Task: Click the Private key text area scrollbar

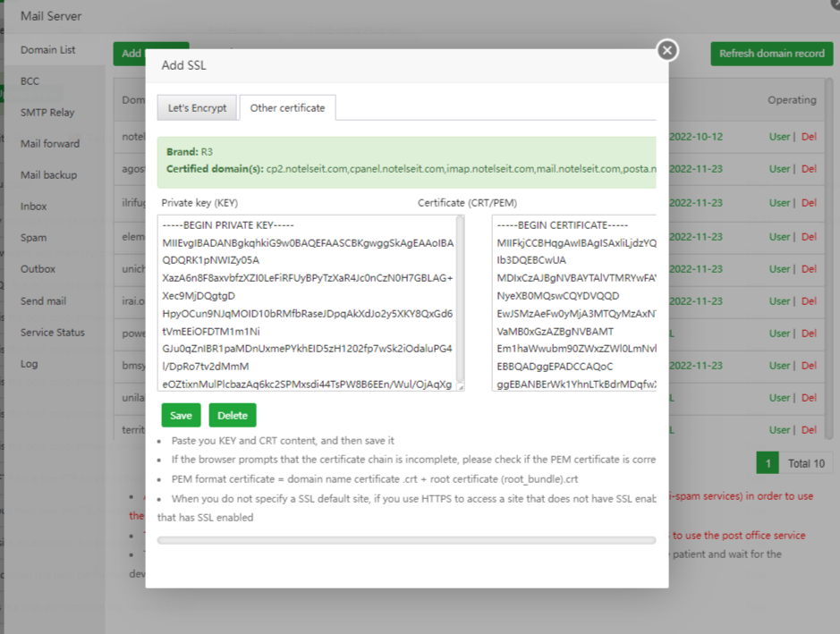Action: [460, 300]
